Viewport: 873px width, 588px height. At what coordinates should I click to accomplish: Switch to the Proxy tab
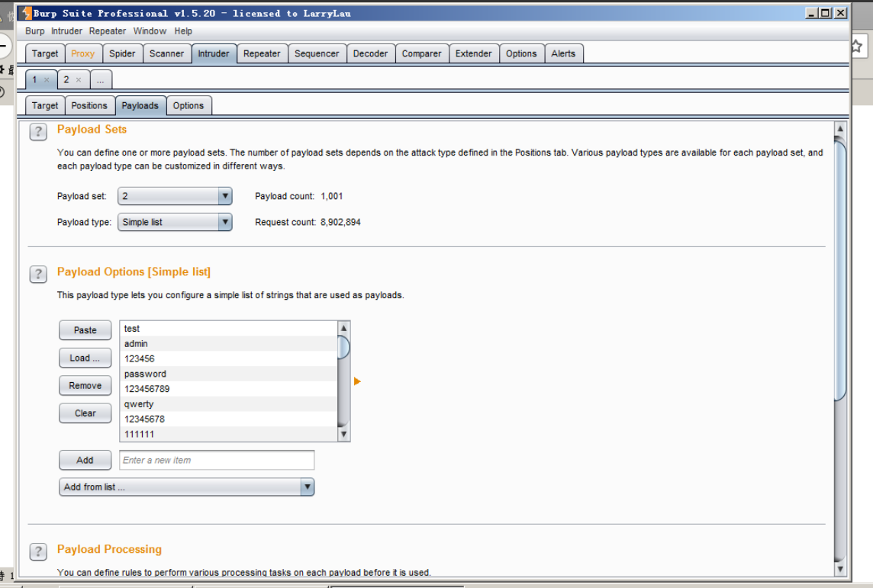click(83, 53)
